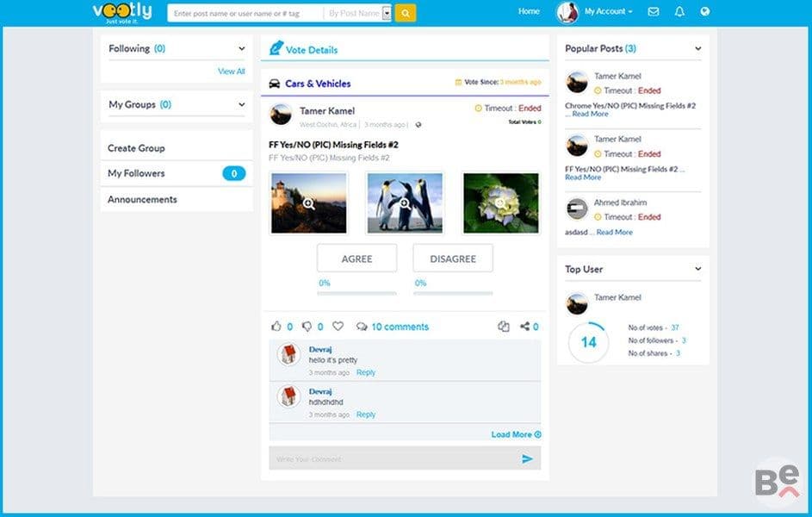Viewport: 812px width, 517px height.
Task: Click the thumbs-up like icon
Action: coord(276,327)
